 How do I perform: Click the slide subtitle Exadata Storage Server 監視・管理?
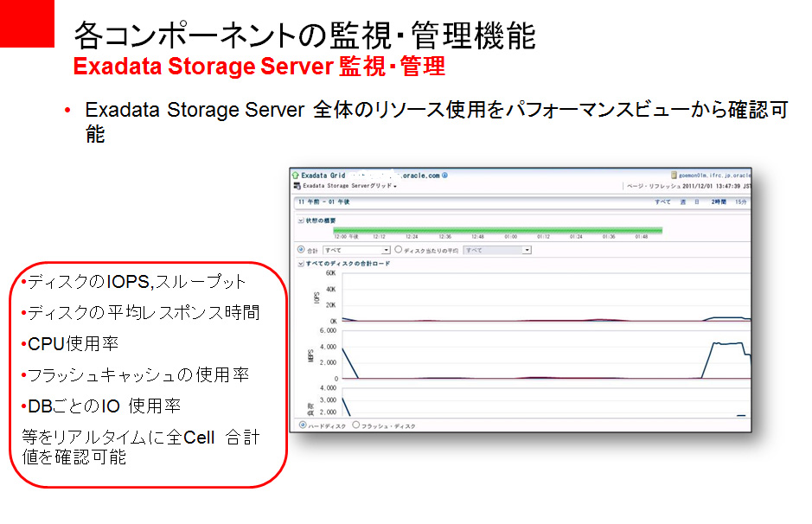point(259,67)
